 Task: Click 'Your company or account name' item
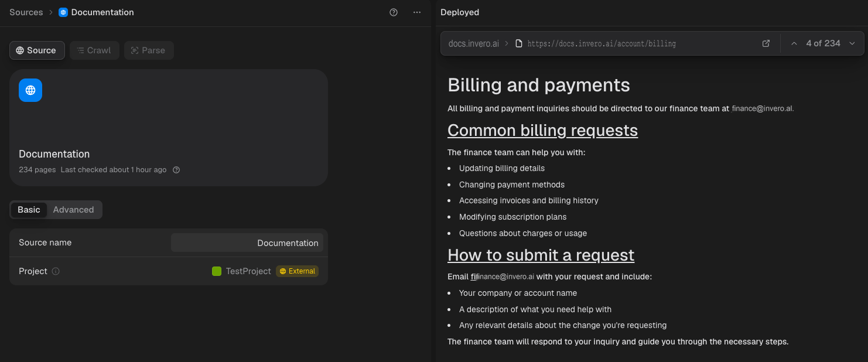pyautogui.click(x=518, y=293)
